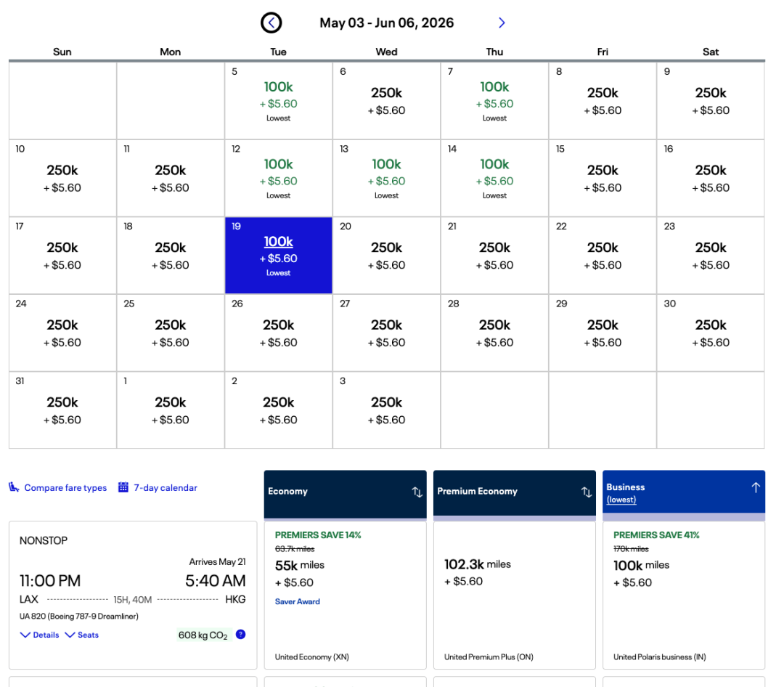This screenshot has width=784, height=687.
Task: Click the Business (lowest) header link
Action: (621, 500)
